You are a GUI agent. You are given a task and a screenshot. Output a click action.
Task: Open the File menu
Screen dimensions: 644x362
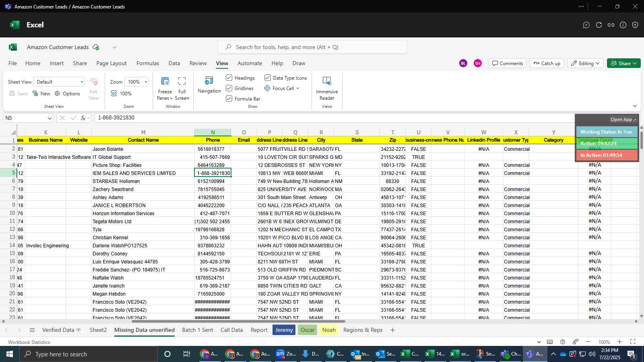(x=13, y=63)
